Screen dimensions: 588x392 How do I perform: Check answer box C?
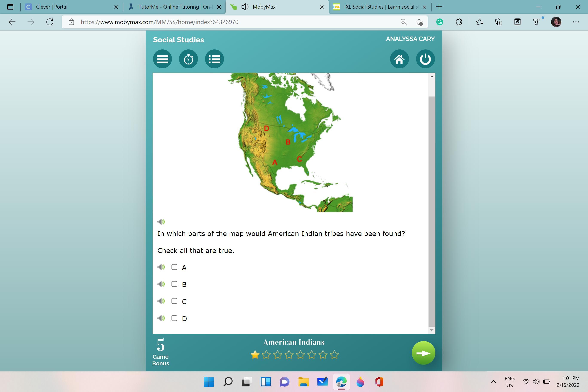pos(174,301)
